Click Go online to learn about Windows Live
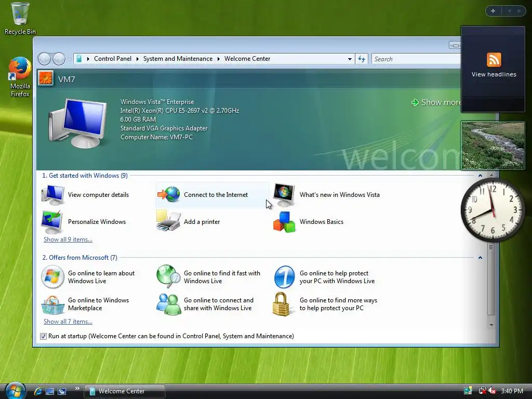532x399 pixels. pyautogui.click(x=88, y=277)
